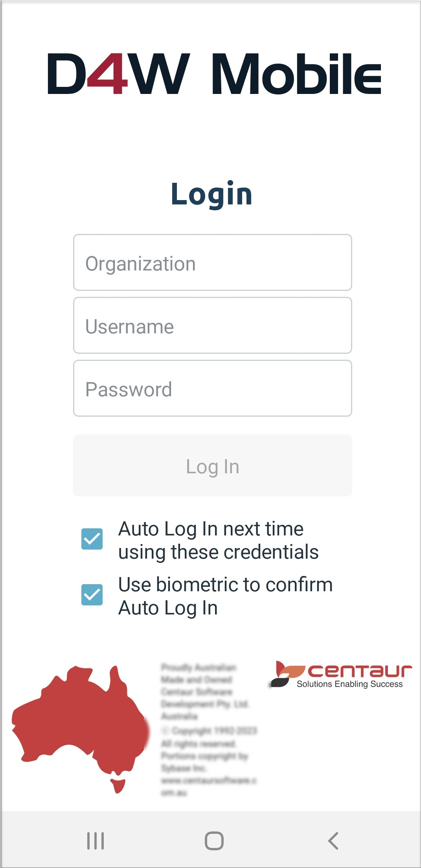
Task: Tap the Log In button
Action: (x=212, y=465)
